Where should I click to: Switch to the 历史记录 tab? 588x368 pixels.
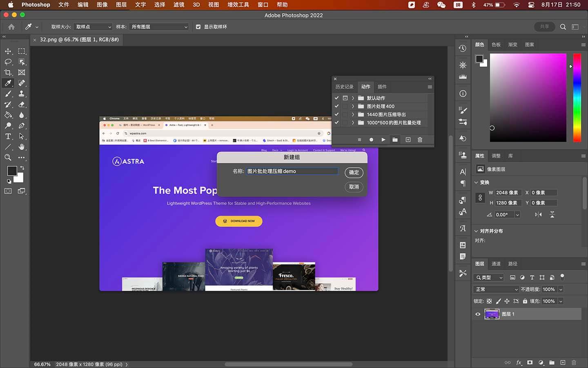point(344,87)
